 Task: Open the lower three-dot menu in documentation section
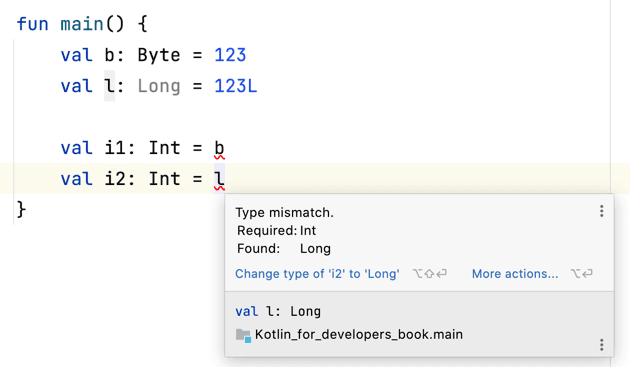coord(601,344)
